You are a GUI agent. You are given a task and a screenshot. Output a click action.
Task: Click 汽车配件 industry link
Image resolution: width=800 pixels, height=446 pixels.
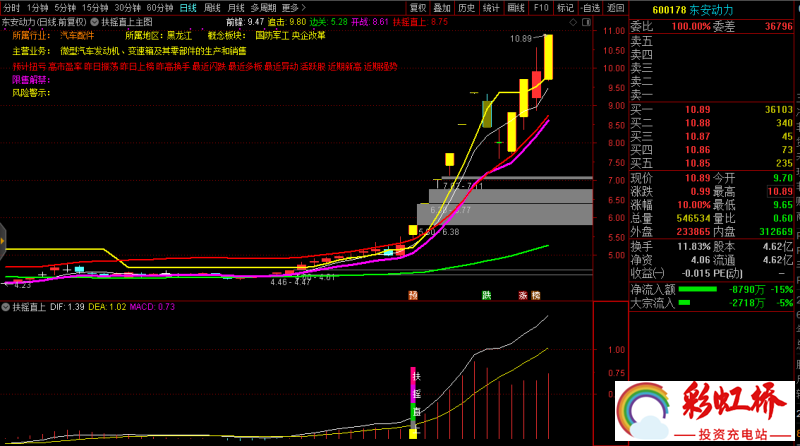(x=77, y=35)
